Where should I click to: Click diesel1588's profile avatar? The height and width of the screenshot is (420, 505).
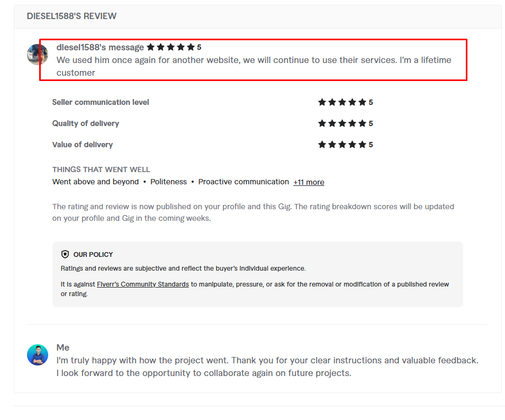[37, 55]
